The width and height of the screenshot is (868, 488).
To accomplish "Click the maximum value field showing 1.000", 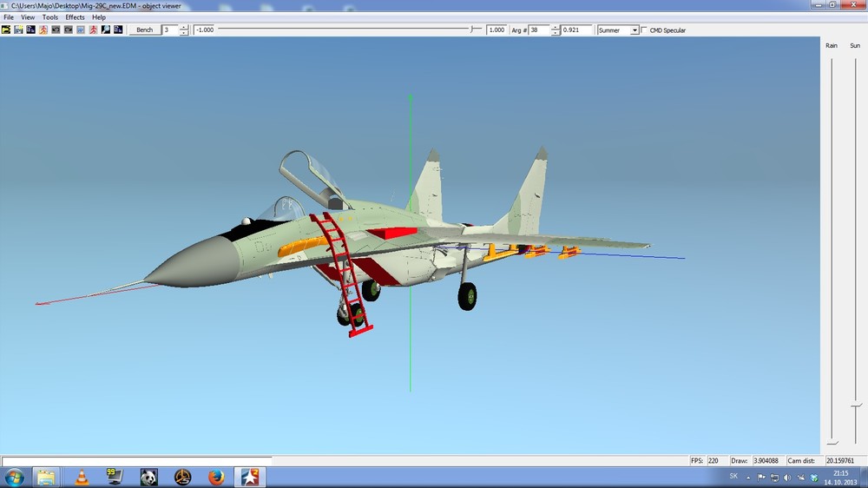I will (x=496, y=30).
